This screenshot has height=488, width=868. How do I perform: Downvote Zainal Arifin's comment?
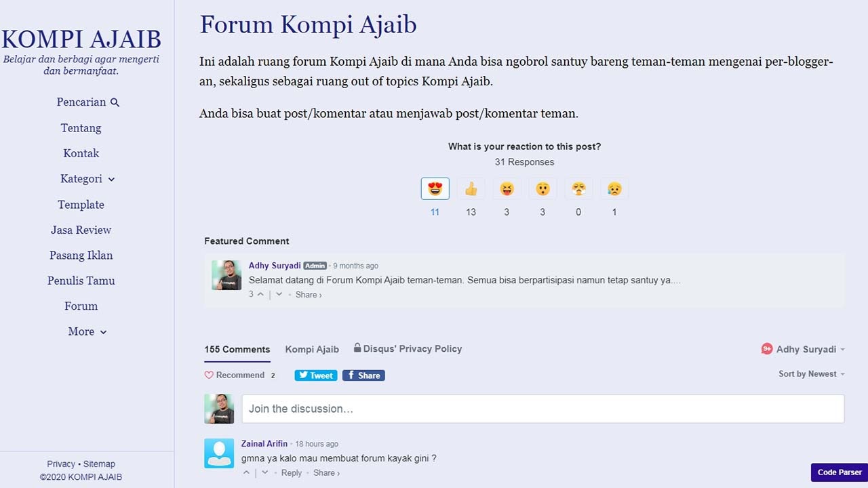coord(264,472)
